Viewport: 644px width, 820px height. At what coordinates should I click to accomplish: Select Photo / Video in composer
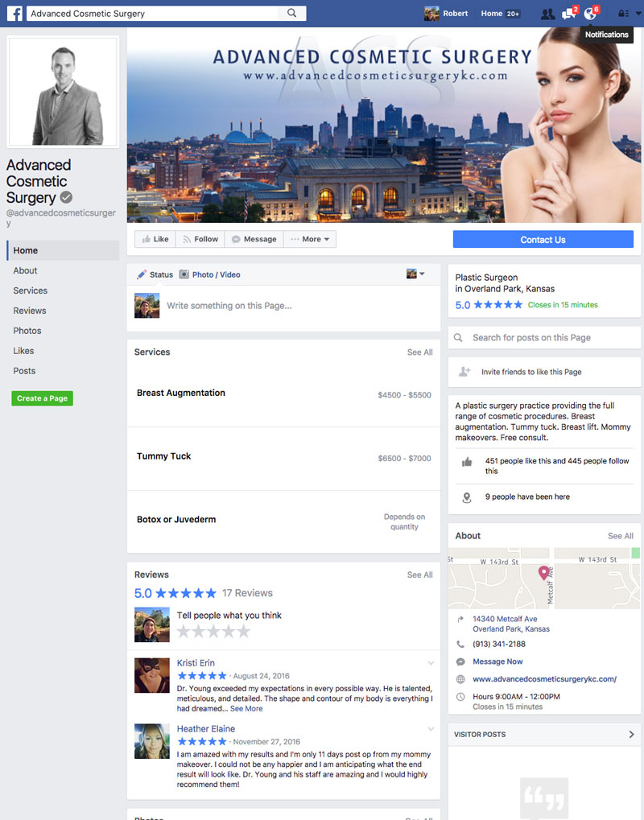[210, 274]
